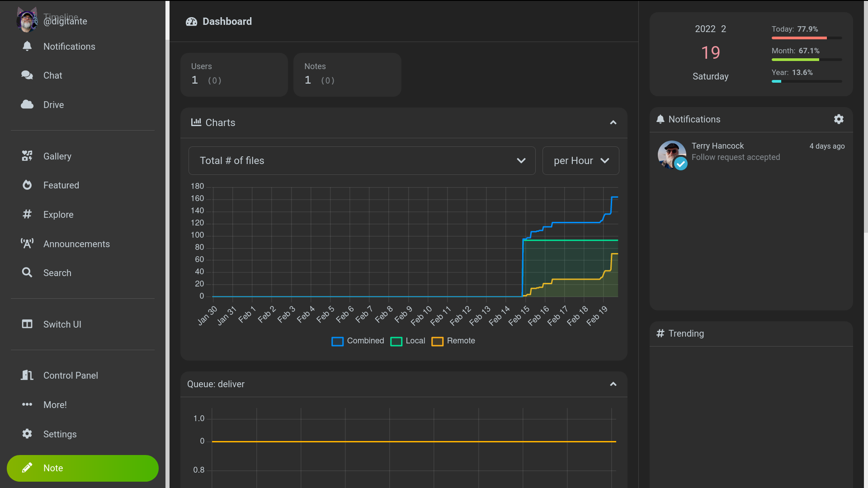Screen dimensions: 868x488
Task: Open the Total # of files dropdown
Action: (x=362, y=160)
